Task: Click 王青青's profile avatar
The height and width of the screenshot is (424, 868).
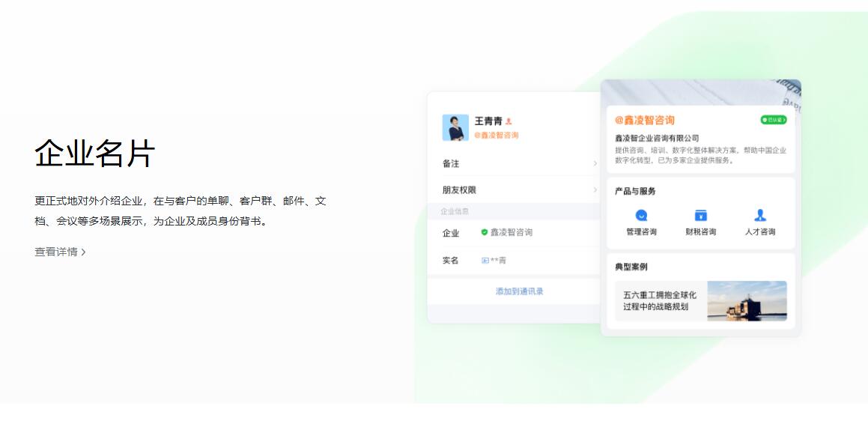Action: point(455,127)
